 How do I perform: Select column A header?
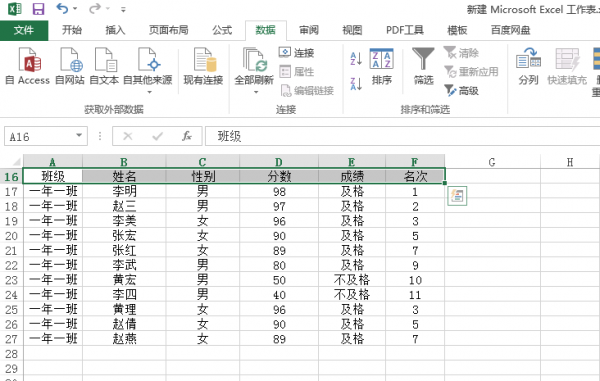[x=53, y=161]
